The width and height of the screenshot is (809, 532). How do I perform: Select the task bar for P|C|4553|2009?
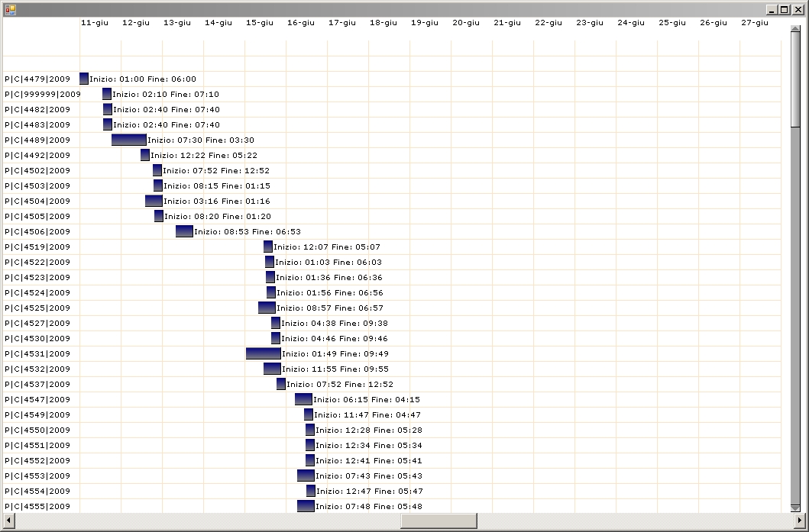point(306,476)
